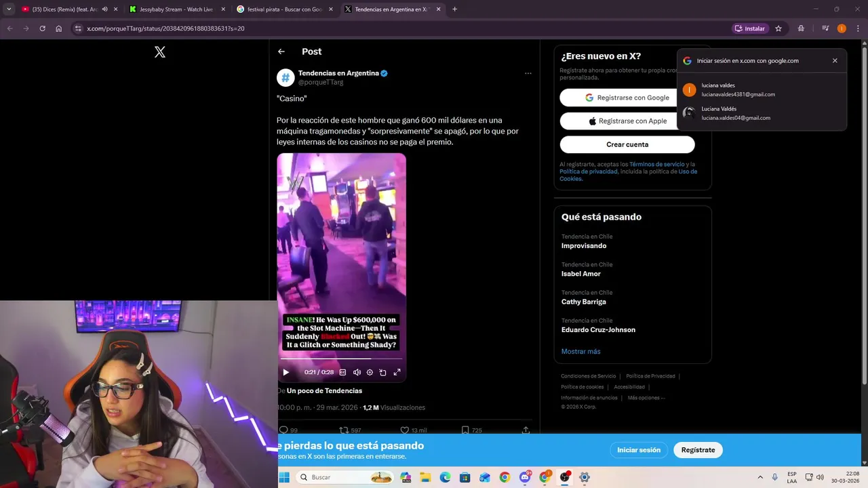Screen dimensions: 868x488
Task: Show hidden system tray icons
Action: (760, 477)
